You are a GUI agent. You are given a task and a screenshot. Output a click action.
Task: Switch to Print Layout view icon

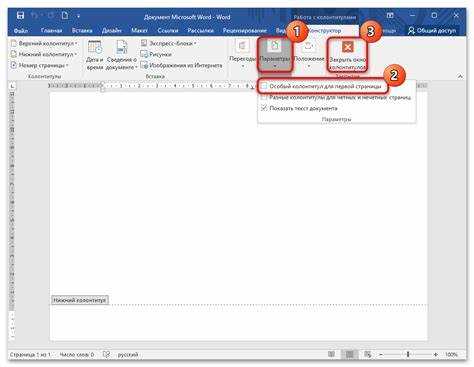coord(349,354)
